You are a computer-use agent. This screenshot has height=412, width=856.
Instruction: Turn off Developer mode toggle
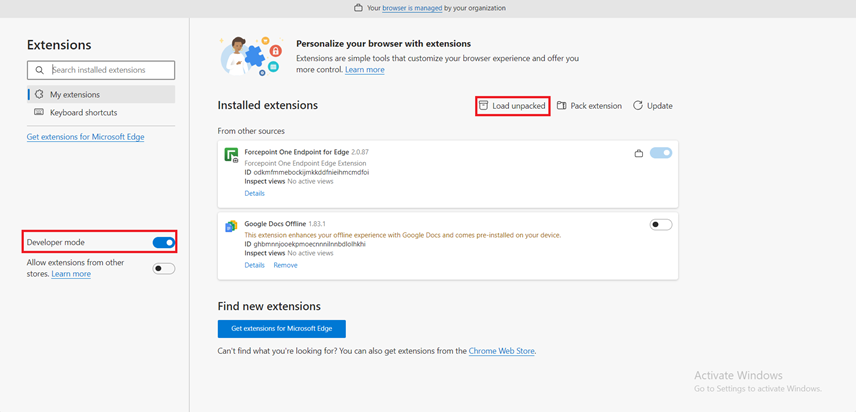(164, 243)
